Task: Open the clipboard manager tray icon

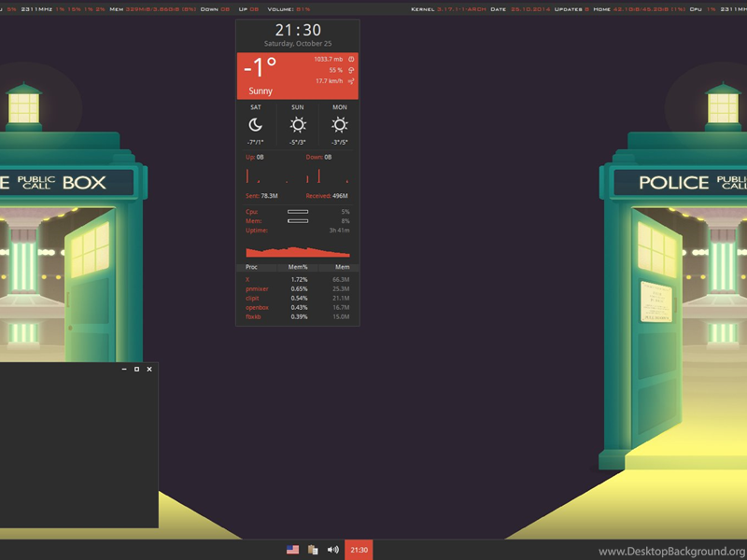Action: pyautogui.click(x=313, y=550)
